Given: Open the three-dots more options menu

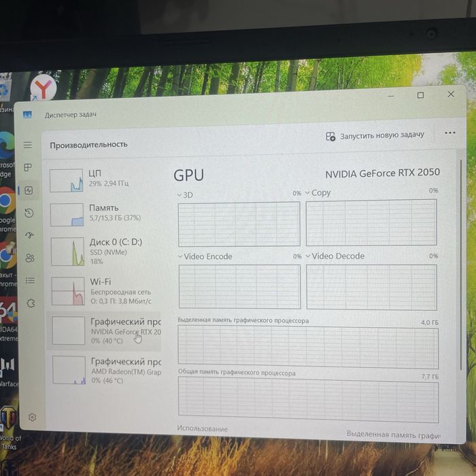Looking at the screenshot, I should (450, 133).
